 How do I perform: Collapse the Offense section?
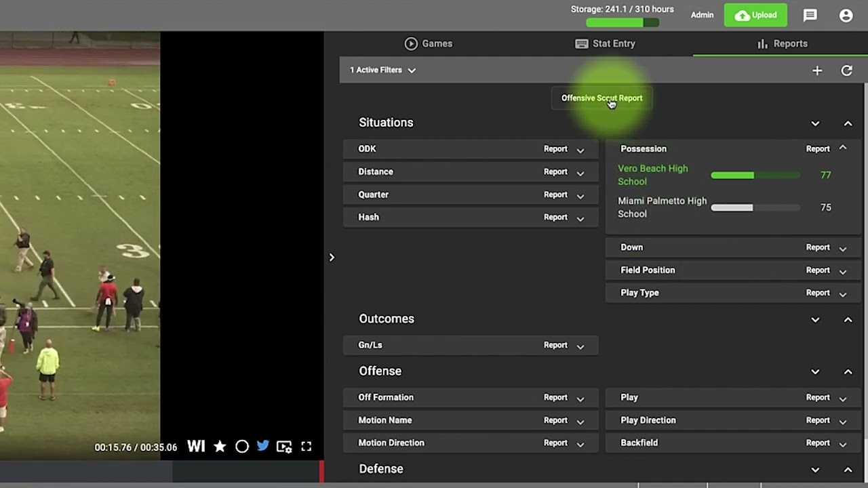tap(848, 371)
